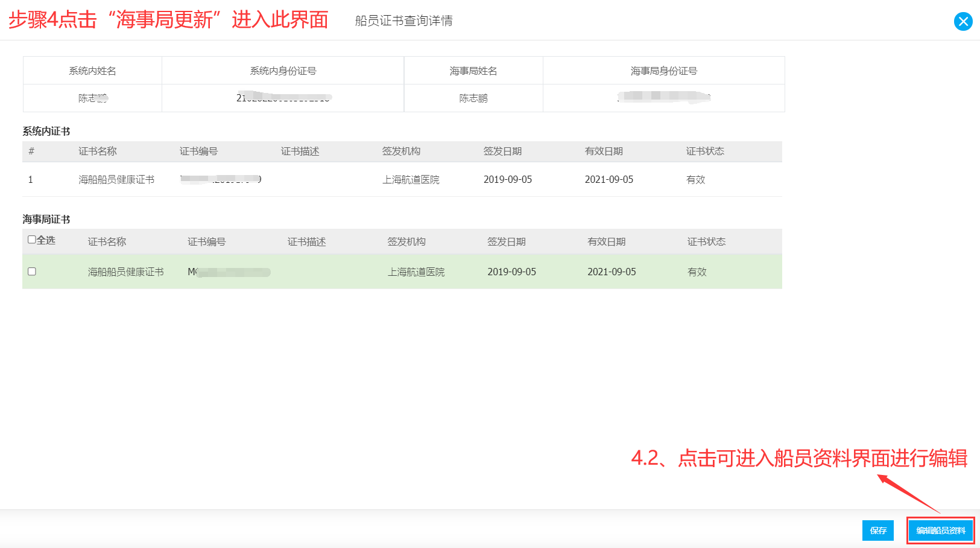
Task: Click expiry date 2021-09-05 in 海事局证书
Action: coord(612,272)
